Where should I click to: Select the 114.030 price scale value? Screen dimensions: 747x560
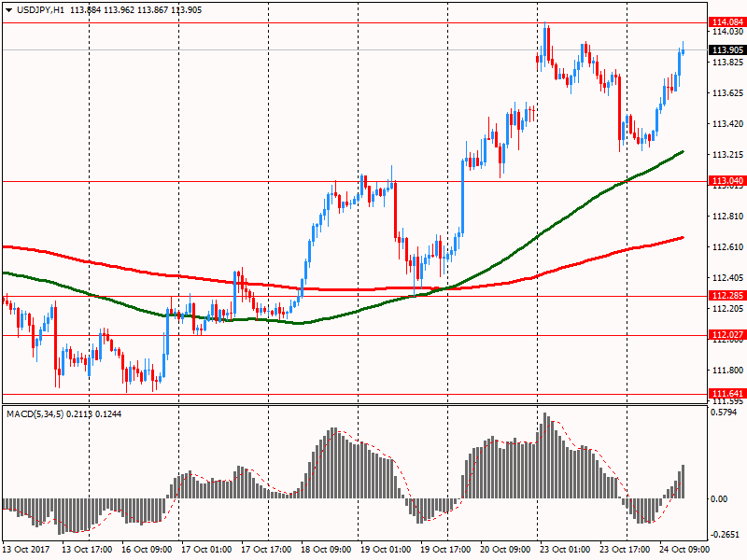coord(727,32)
